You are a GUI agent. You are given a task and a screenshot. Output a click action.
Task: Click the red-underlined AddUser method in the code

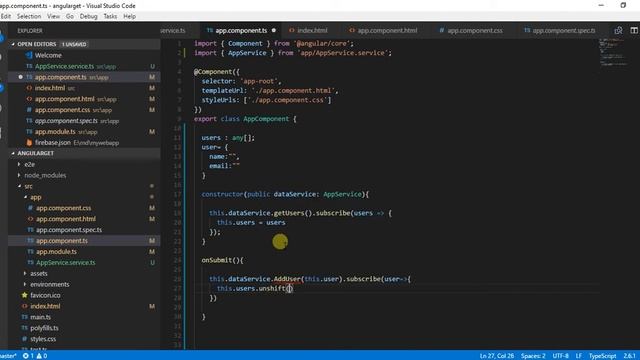(287, 279)
